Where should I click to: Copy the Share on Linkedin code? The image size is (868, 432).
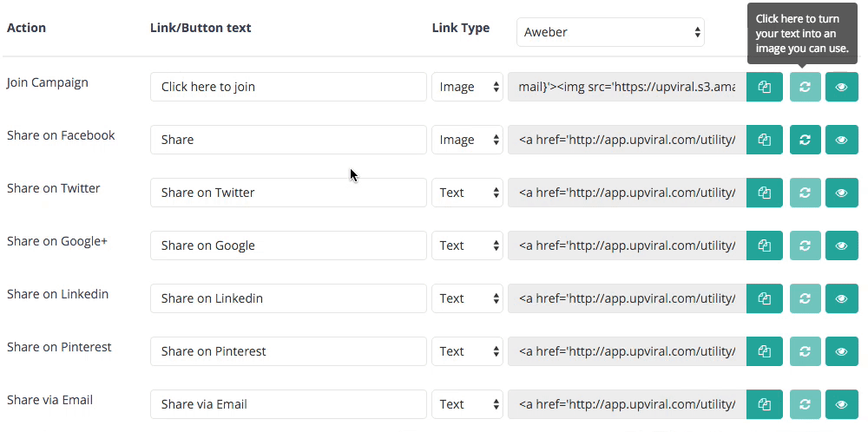click(x=765, y=298)
